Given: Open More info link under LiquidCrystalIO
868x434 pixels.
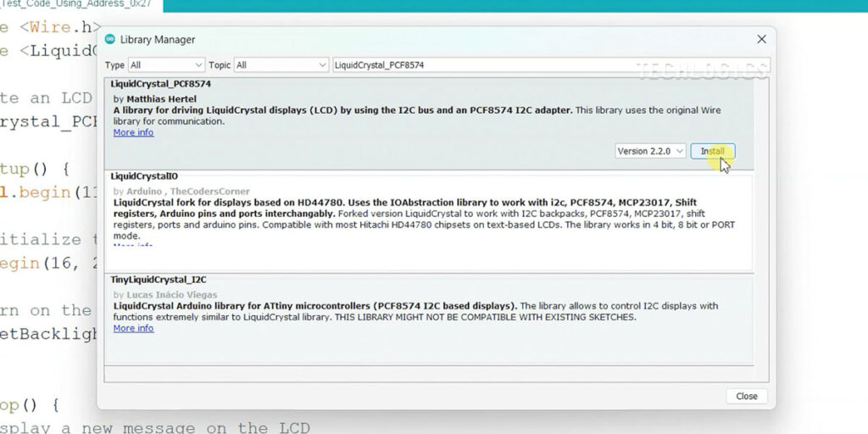Looking at the screenshot, I should point(133,246).
